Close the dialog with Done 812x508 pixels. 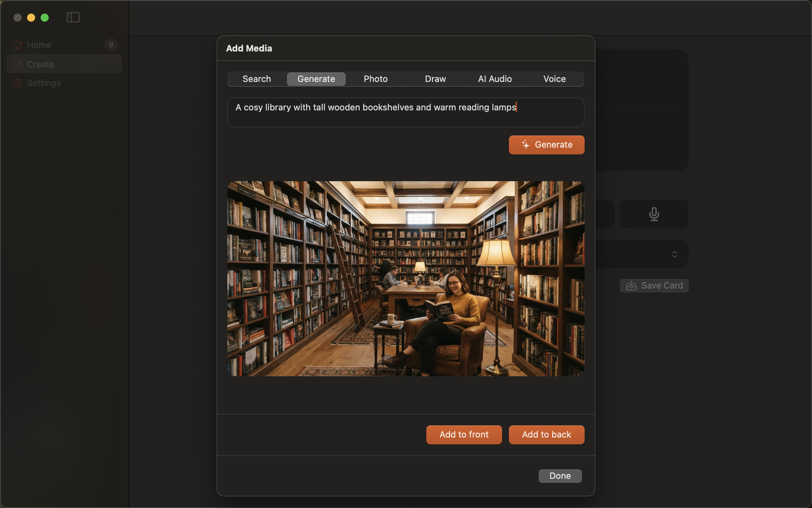560,476
